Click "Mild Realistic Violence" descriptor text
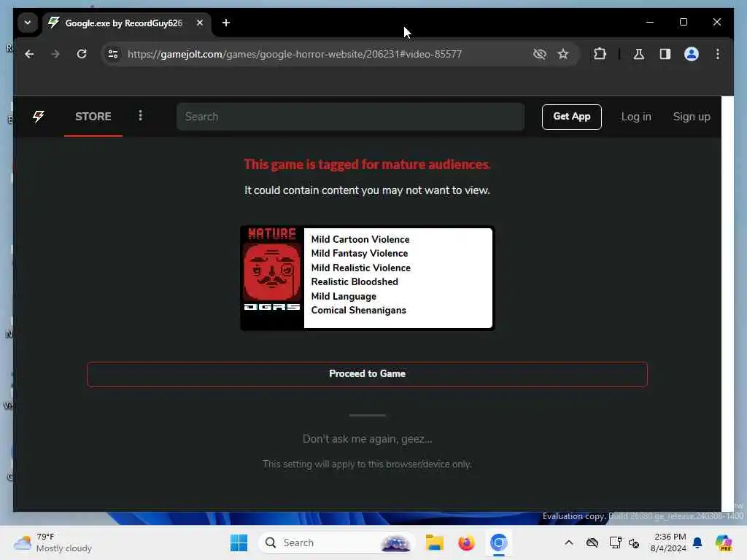This screenshot has height=560, width=747. coord(360,268)
